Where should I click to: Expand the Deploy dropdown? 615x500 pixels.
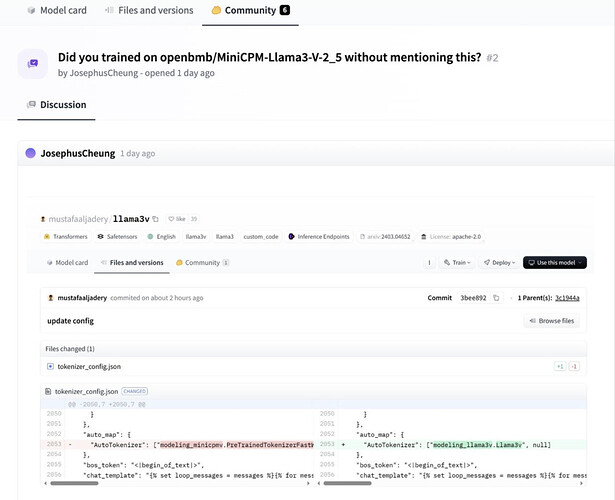click(x=500, y=262)
